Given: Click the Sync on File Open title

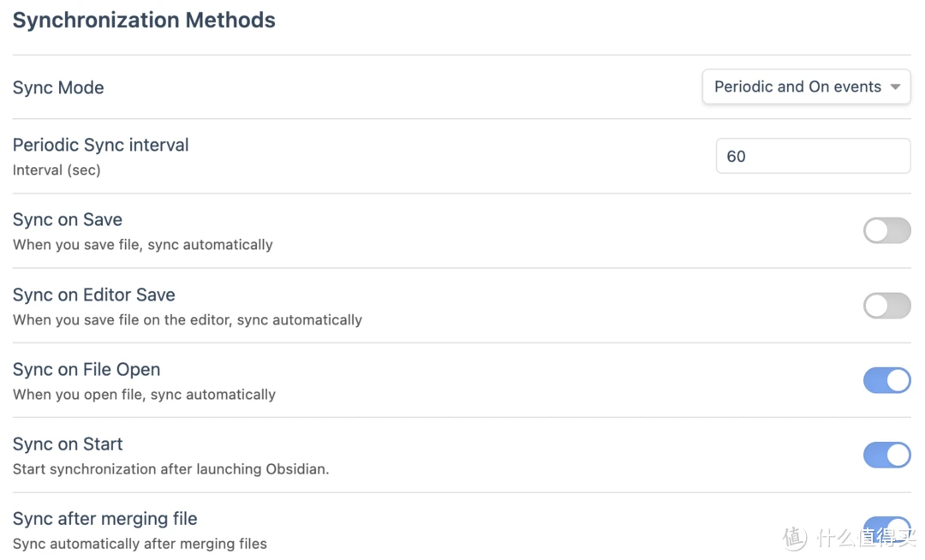Looking at the screenshot, I should tap(87, 369).
